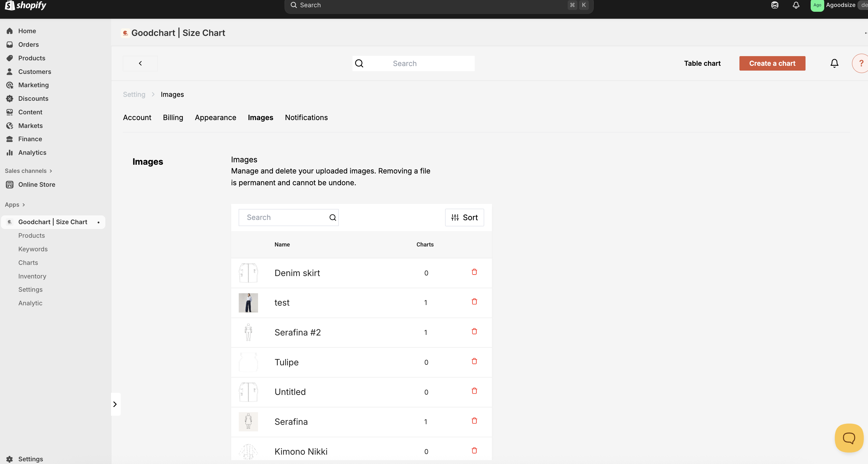Open Shopify sidekick icon in top bar
This screenshot has height=464, width=868.
click(774, 5)
